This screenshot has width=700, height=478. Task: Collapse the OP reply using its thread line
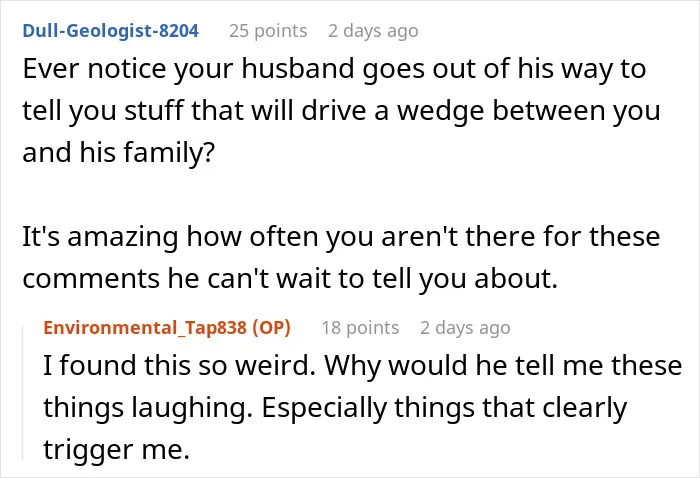23,393
